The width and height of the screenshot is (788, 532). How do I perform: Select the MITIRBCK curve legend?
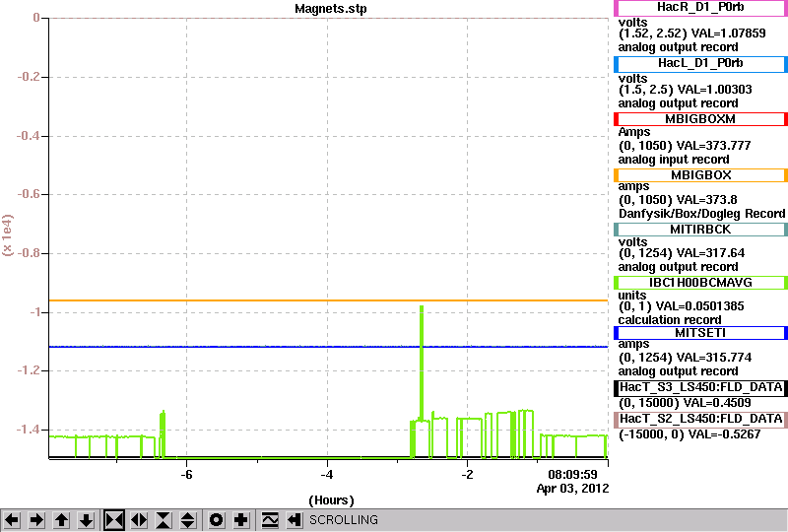pos(700,230)
